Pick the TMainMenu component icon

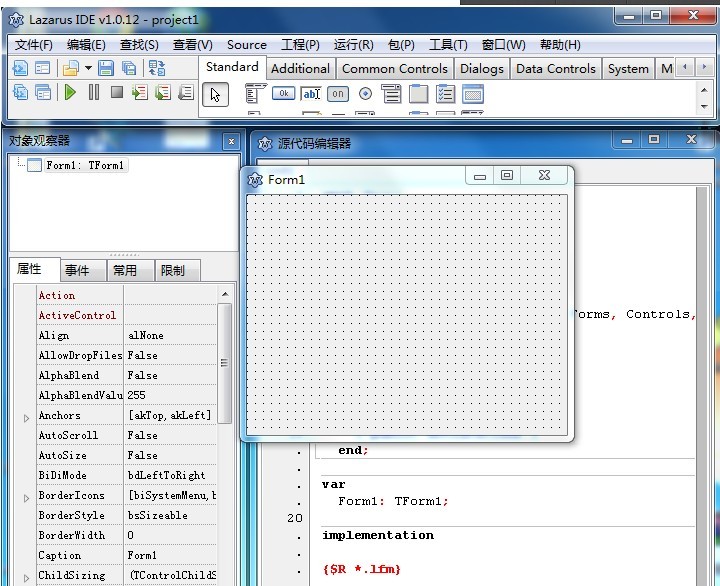click(x=255, y=93)
